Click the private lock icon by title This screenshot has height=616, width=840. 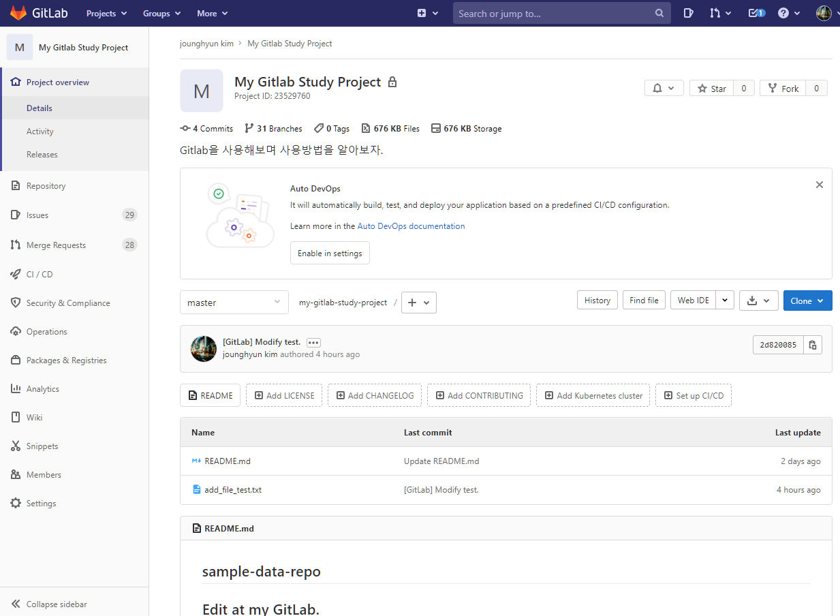pyautogui.click(x=392, y=82)
